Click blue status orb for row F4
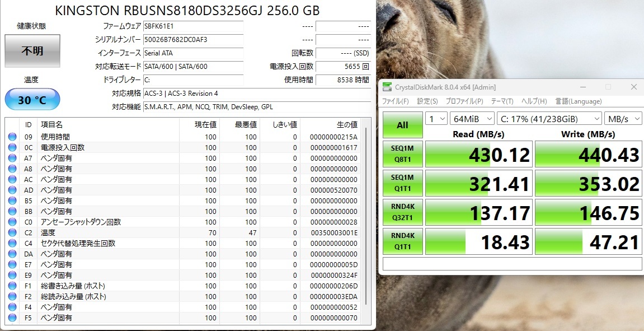Screen dimensions: 644x331 pyautogui.click(x=12, y=307)
